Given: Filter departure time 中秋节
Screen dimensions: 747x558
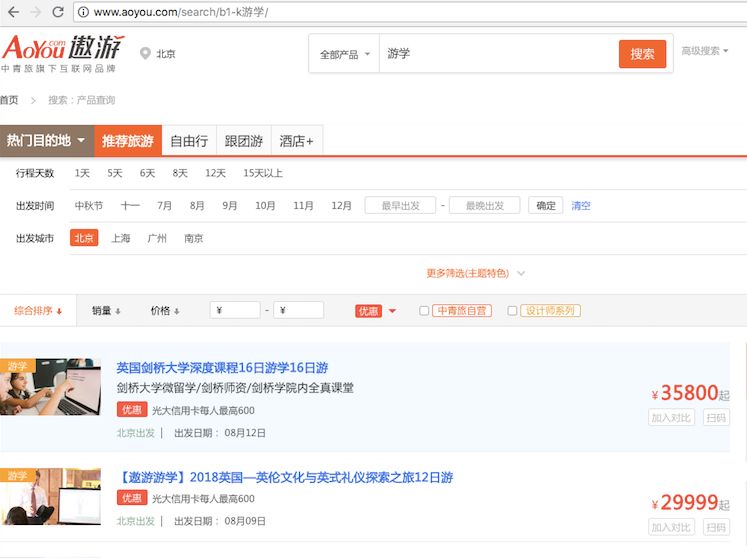Looking at the screenshot, I should [89, 205].
